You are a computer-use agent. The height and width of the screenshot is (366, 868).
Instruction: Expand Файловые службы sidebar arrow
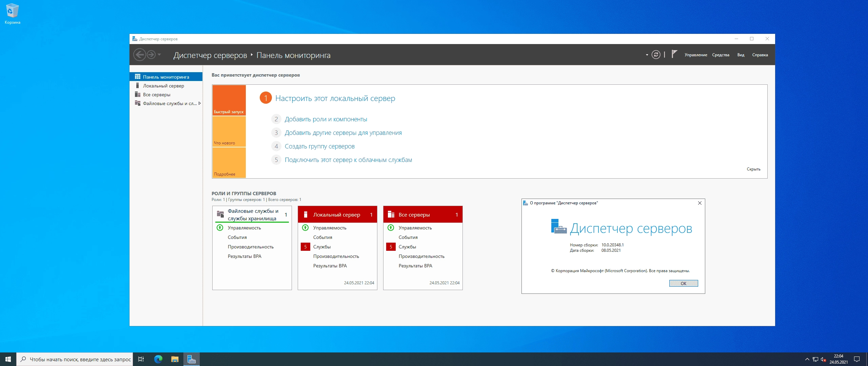(x=200, y=103)
